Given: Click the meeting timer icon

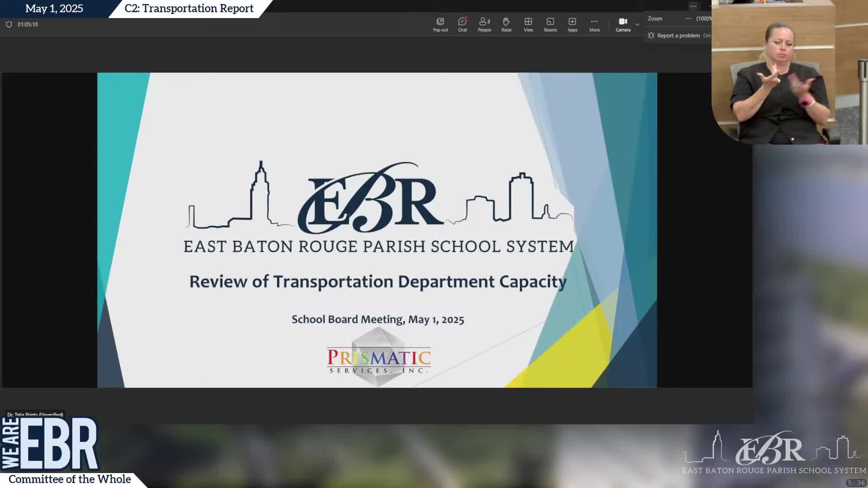Looking at the screenshot, I should coord(9,24).
